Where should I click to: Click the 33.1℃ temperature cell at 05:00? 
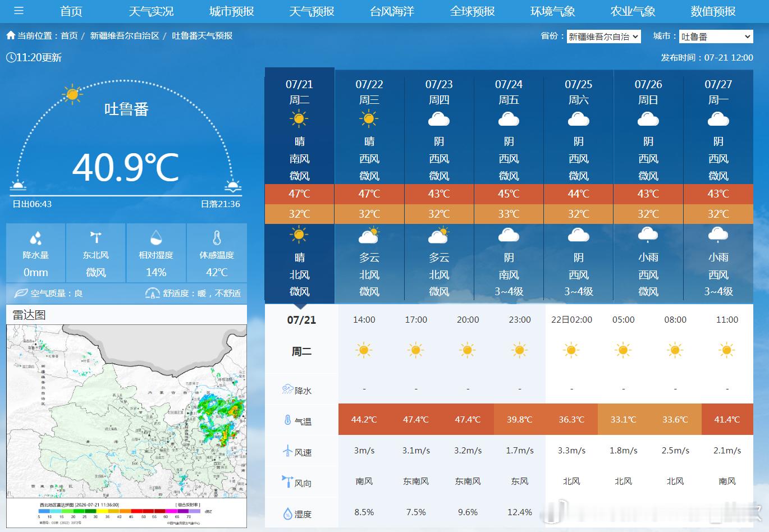tap(624, 419)
